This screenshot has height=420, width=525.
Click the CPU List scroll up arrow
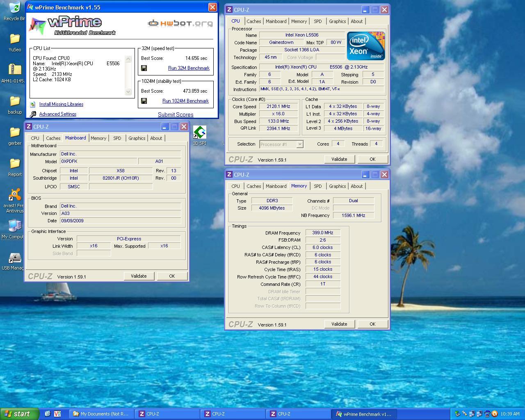128,59
